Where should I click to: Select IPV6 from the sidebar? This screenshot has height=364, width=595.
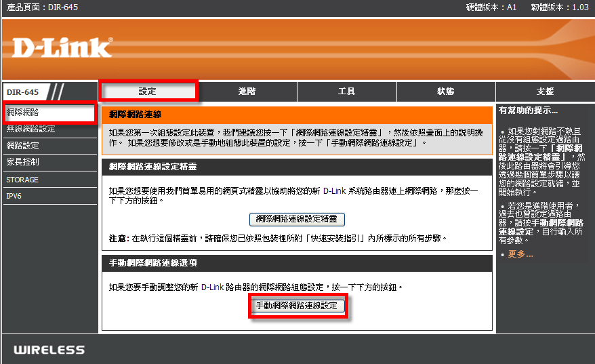tap(14, 197)
